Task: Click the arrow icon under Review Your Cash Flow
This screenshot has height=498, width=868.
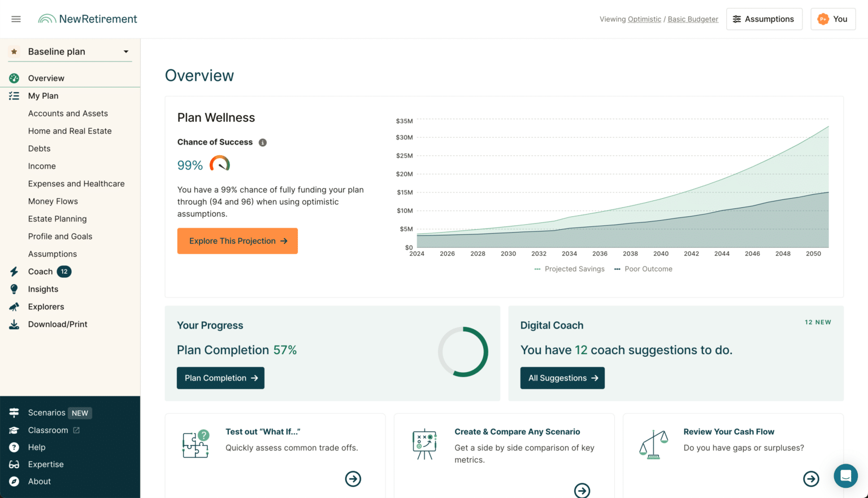Action: [811, 479]
